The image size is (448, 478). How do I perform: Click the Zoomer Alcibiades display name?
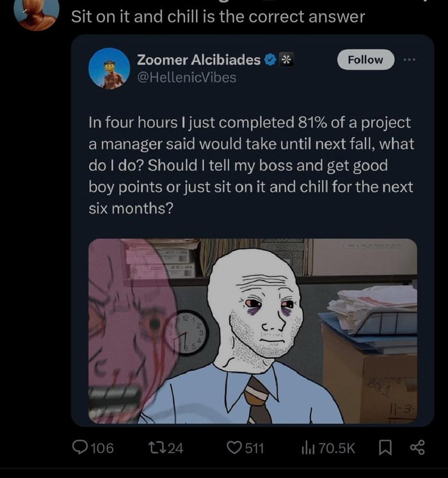click(198, 60)
